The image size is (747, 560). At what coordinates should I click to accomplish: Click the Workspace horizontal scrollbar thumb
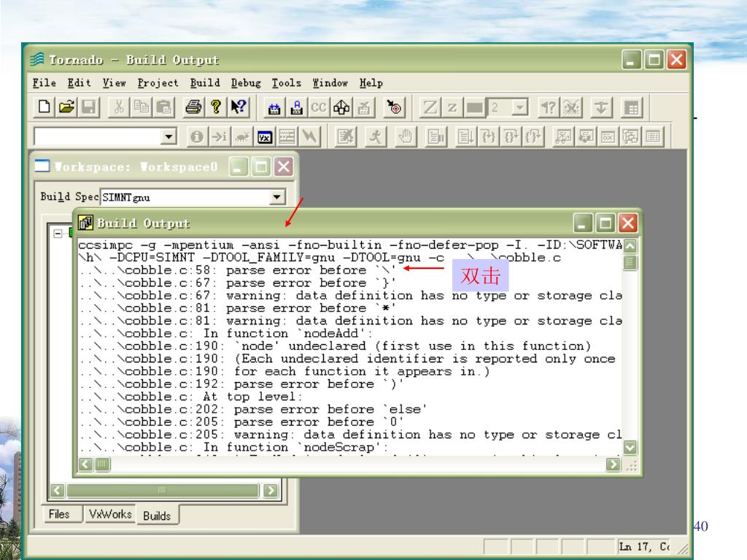point(163,491)
